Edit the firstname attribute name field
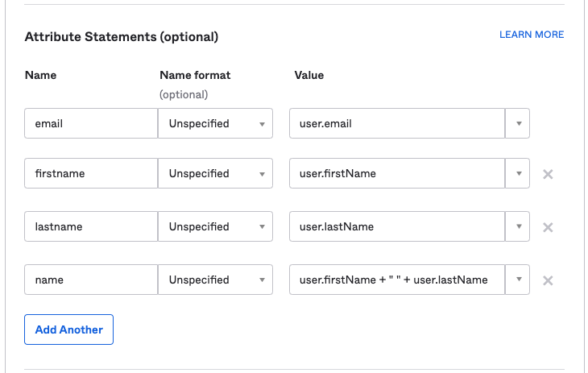Viewport: 588px width, 373px height. click(91, 174)
